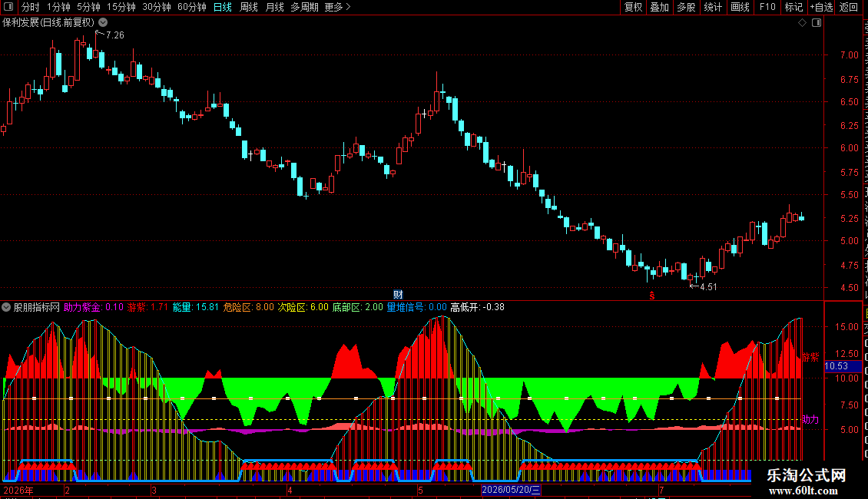Screen dimensions: 868x499
Task: Expand the 更多 periods menu
Action: coord(337,7)
